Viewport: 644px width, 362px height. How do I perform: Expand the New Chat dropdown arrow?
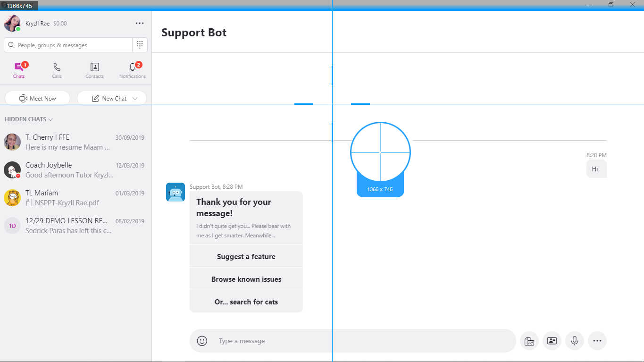click(135, 99)
